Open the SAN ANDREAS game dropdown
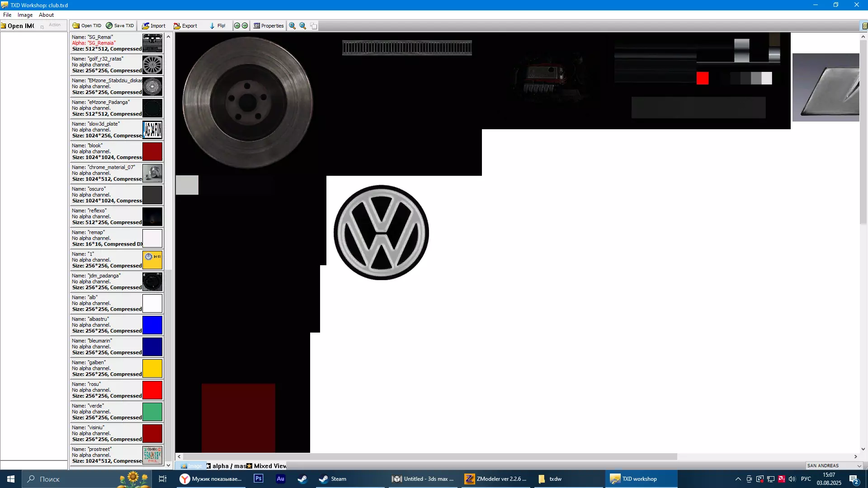The image size is (868, 488). 859,466
